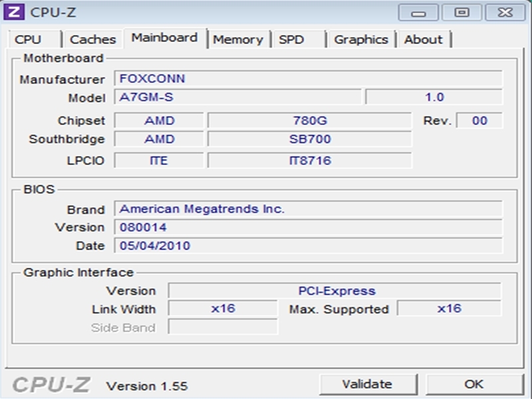Click the 780G chipset field

pos(309,120)
